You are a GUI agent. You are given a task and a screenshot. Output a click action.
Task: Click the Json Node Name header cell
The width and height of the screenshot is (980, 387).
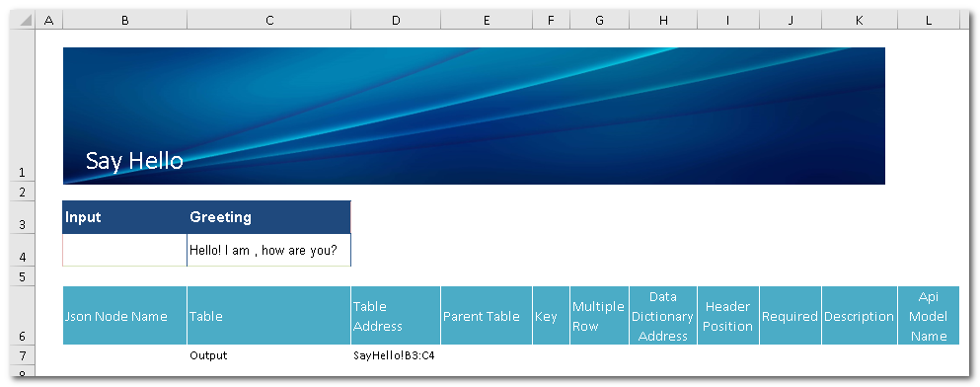(125, 316)
